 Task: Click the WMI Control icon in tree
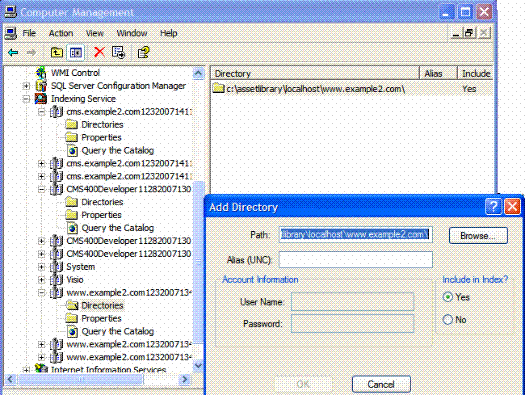(x=41, y=73)
